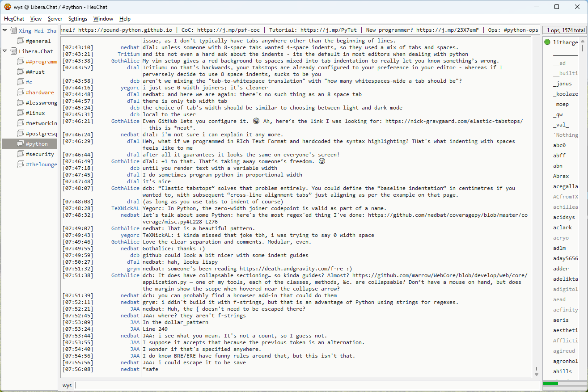Click the Libera.Chat server network icon
Image resolution: width=588 pixels, height=392 pixels.
click(13, 51)
